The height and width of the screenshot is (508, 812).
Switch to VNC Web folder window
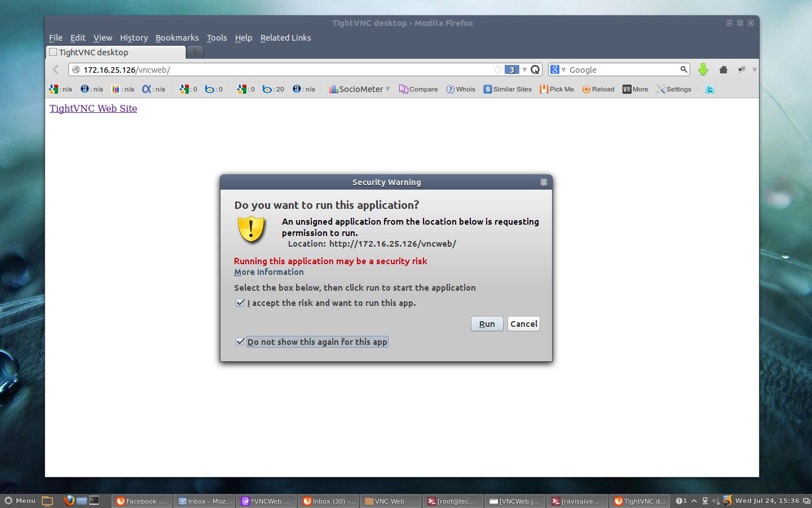[x=391, y=501]
